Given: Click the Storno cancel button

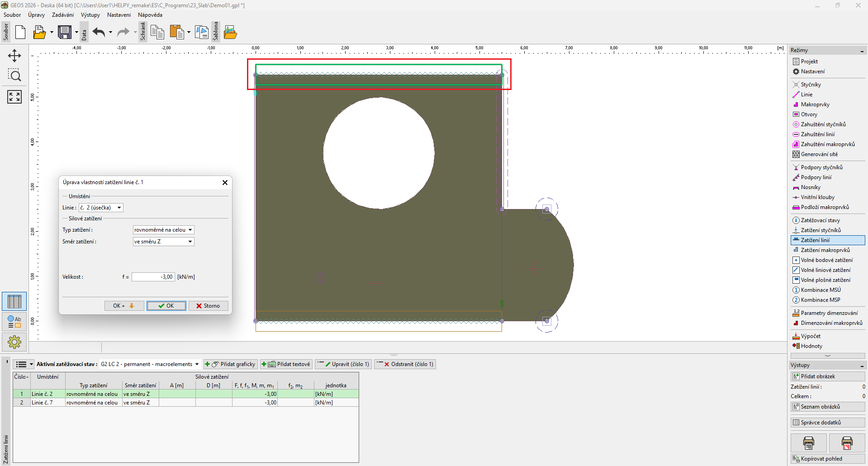Looking at the screenshot, I should click(208, 306).
